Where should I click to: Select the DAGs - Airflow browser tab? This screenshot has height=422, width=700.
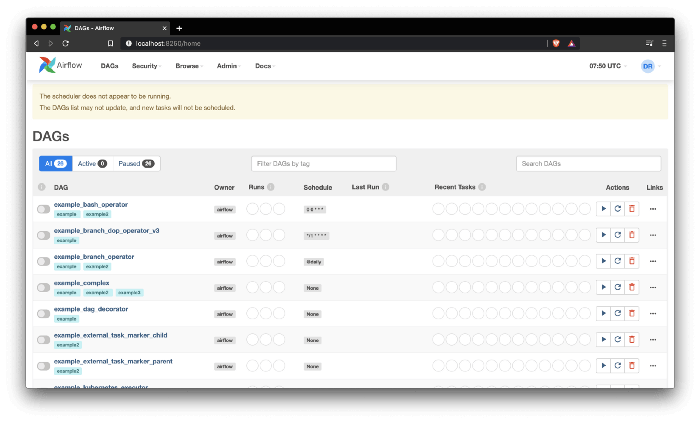click(115, 28)
